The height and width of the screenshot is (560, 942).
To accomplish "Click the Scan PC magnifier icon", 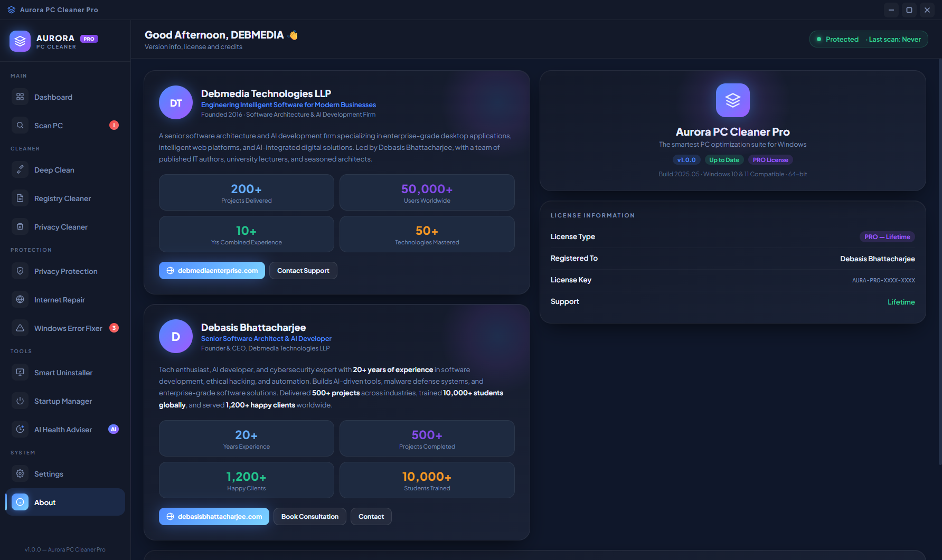I will click(x=20, y=125).
